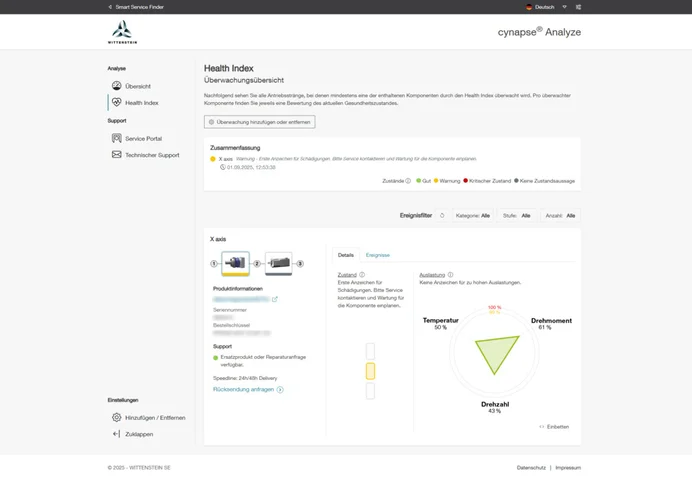The height and width of the screenshot is (480, 692).
Task: Click Rücksendung anfragen link
Action: click(x=243, y=390)
